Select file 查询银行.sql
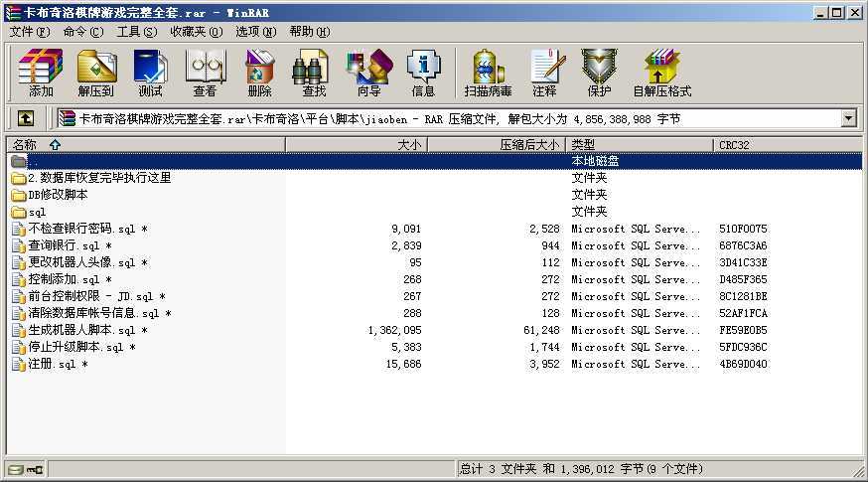Screen dimensions: 868x482 [62, 245]
